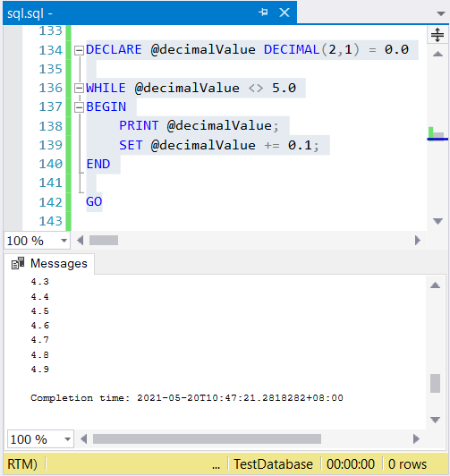Click editor horizontal scrollbar right arrow
Viewport: 450px width, 476px height.
(418, 241)
